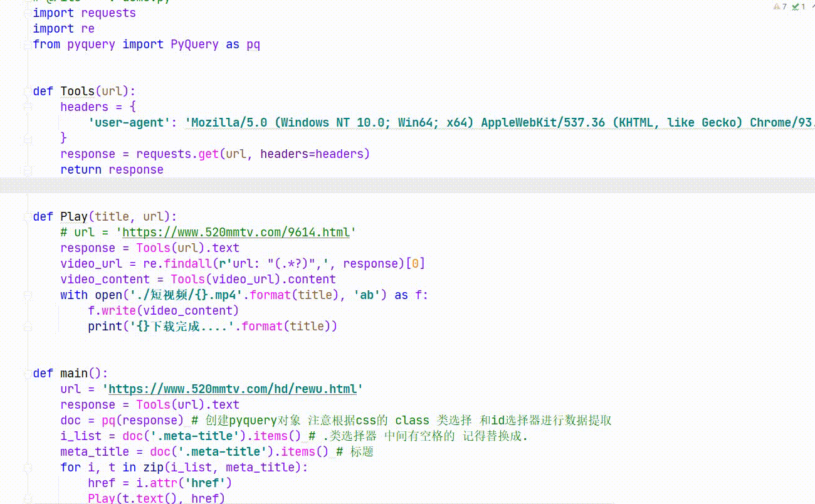815x504 pixels.
Task: Click 'zip(i_list, meta_title)' in the for loop
Action: (223, 468)
